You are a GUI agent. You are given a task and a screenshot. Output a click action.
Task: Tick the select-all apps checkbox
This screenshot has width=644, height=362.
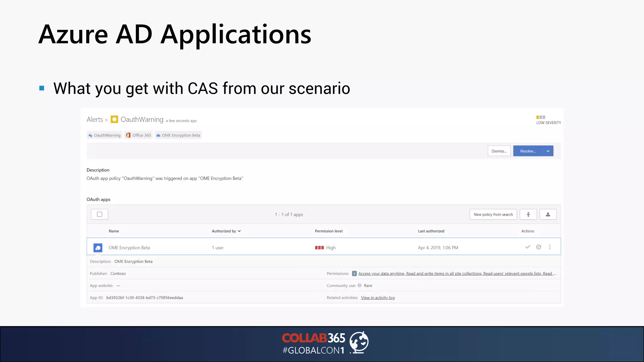click(x=100, y=214)
